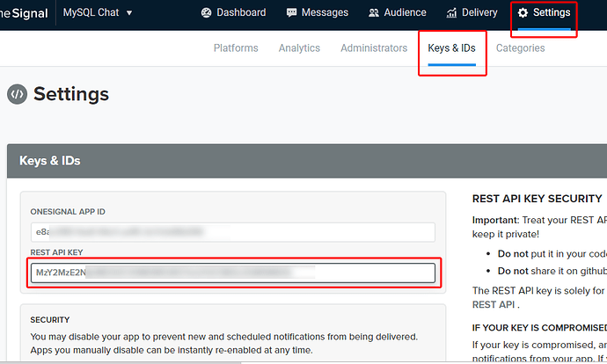Click the Dashboard gauge icon

click(x=207, y=13)
